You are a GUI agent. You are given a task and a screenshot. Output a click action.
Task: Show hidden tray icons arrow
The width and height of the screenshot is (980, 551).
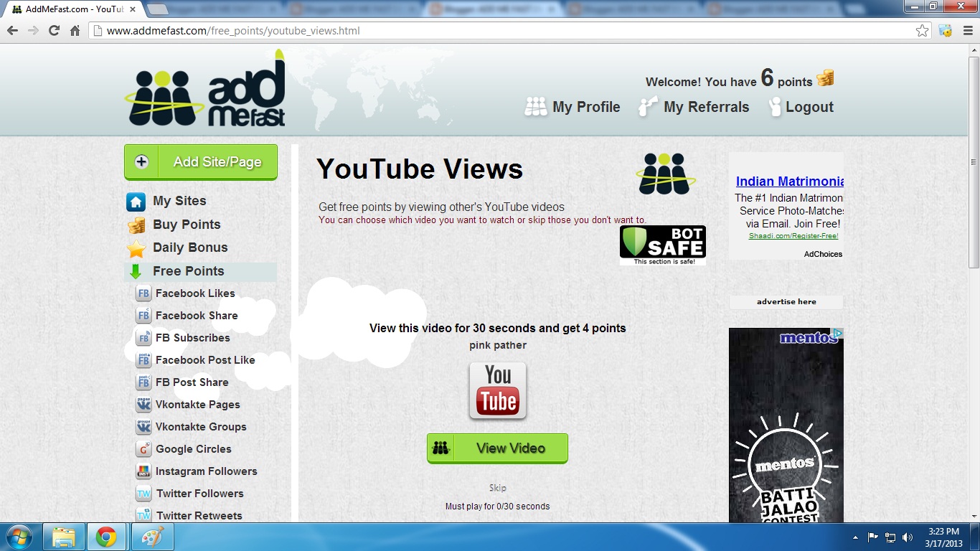pos(855,537)
